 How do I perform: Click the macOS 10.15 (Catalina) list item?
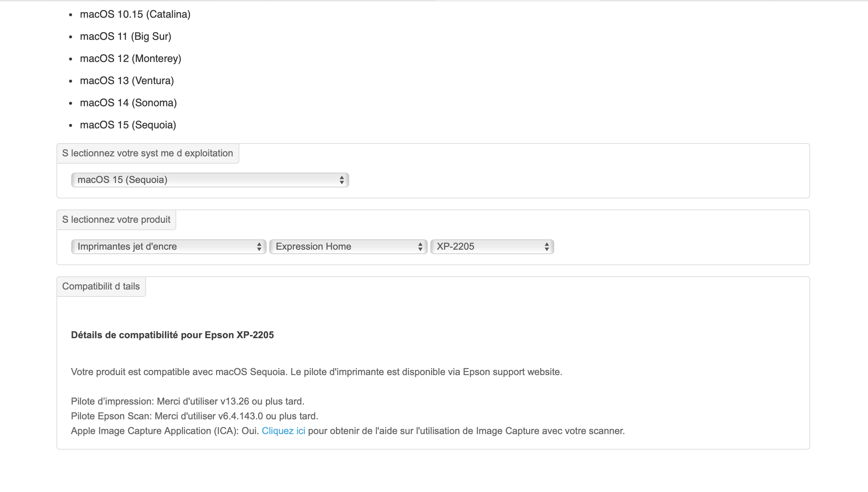point(135,14)
